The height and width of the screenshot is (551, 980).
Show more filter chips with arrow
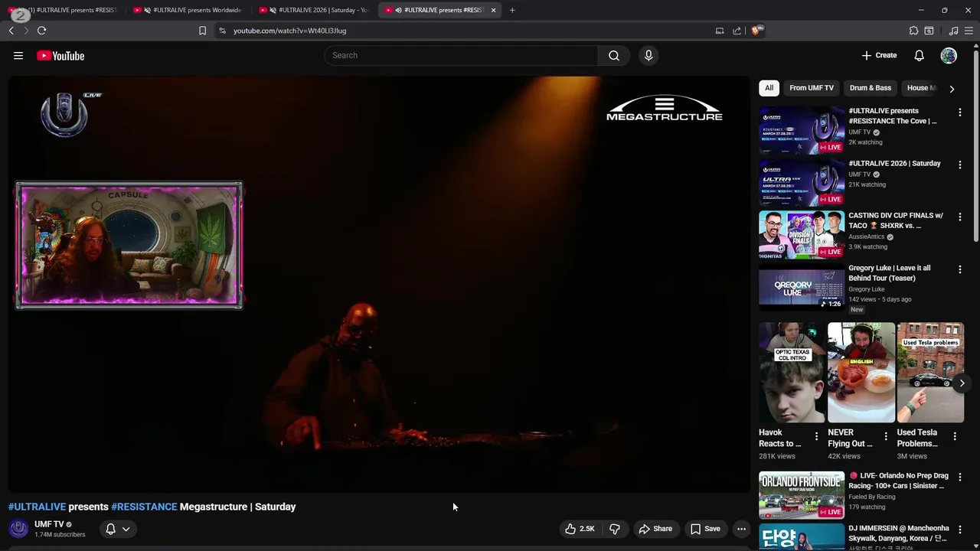[952, 89]
